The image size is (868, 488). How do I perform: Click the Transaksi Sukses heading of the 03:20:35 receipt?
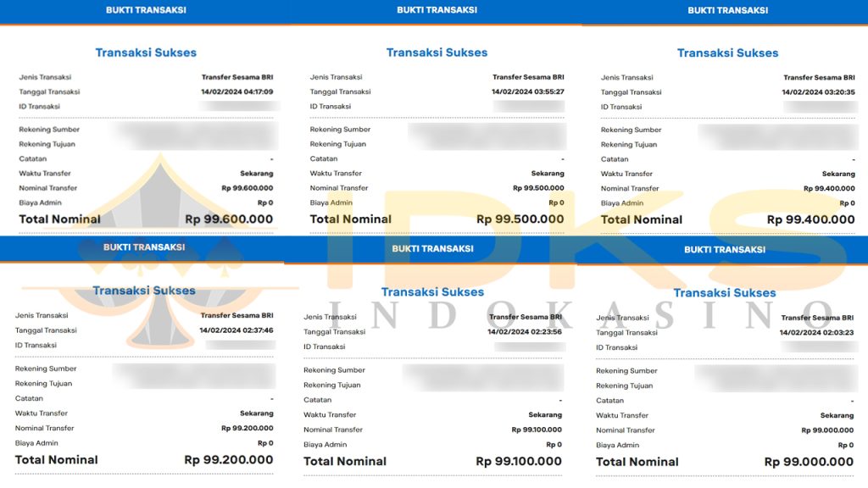(x=728, y=53)
